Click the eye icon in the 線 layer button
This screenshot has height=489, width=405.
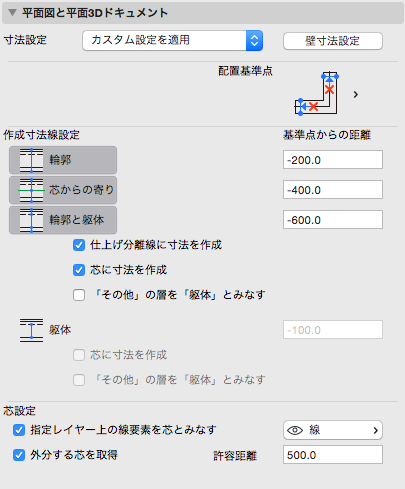pos(295,430)
